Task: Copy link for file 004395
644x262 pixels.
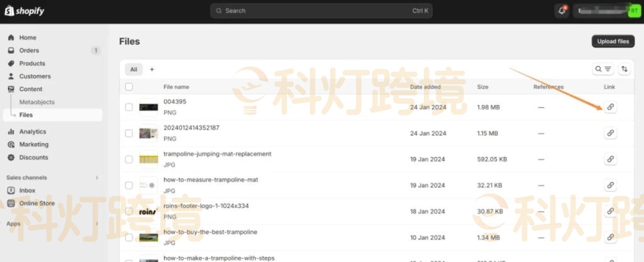Action: click(610, 107)
